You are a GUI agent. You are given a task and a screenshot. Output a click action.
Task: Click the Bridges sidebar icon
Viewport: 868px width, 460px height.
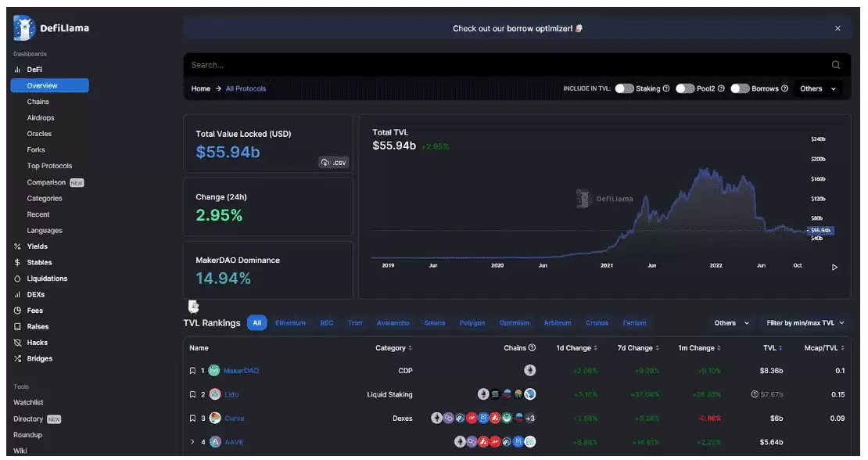17,358
